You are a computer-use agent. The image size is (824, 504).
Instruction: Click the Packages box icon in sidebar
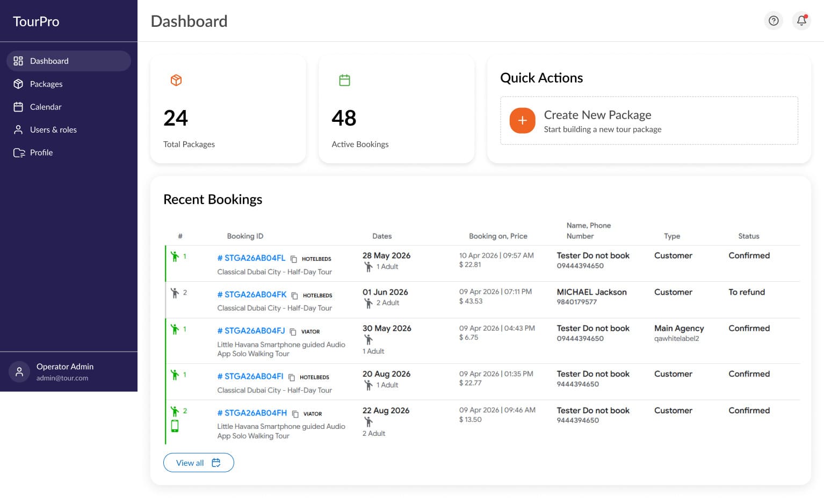[x=18, y=84]
